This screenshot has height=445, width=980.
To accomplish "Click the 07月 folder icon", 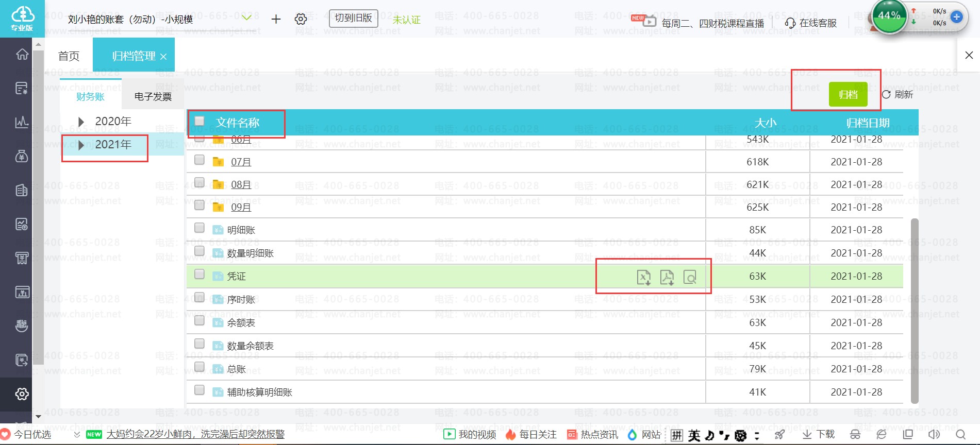I will pos(218,162).
